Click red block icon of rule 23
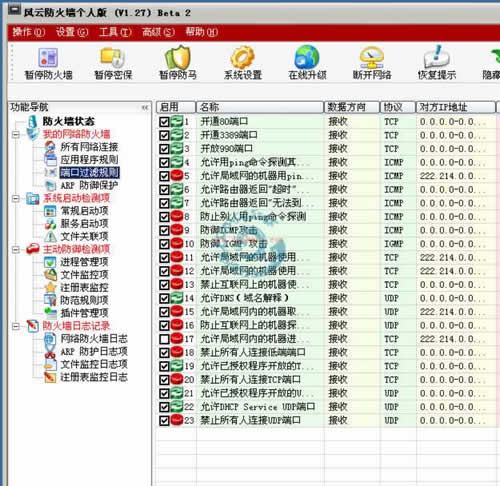 point(177,420)
